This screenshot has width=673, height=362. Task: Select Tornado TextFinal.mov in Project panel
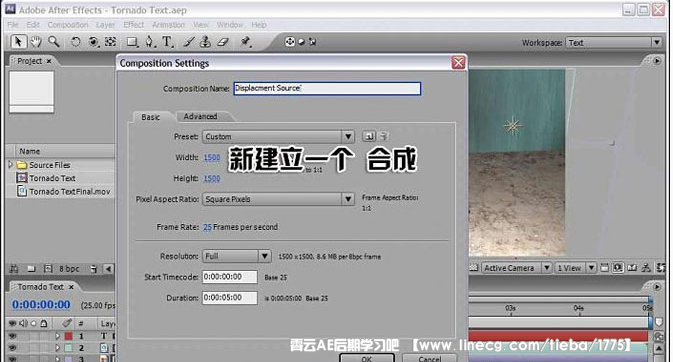[70, 192]
